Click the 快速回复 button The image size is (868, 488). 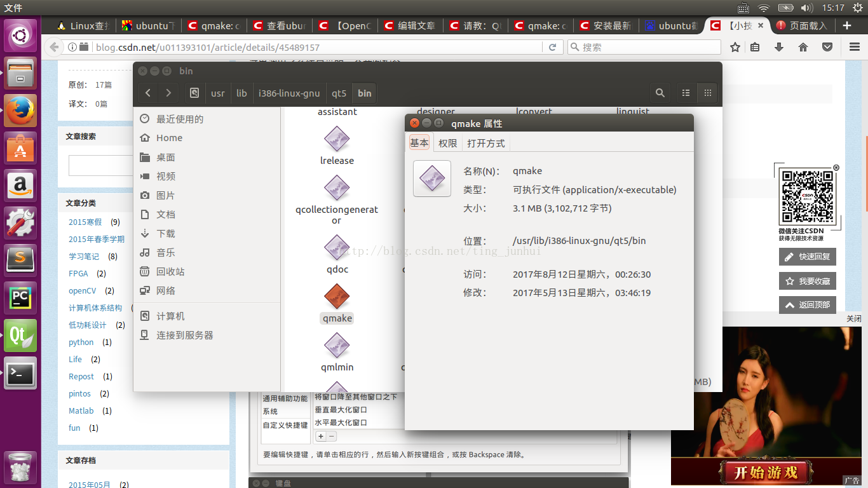click(808, 257)
